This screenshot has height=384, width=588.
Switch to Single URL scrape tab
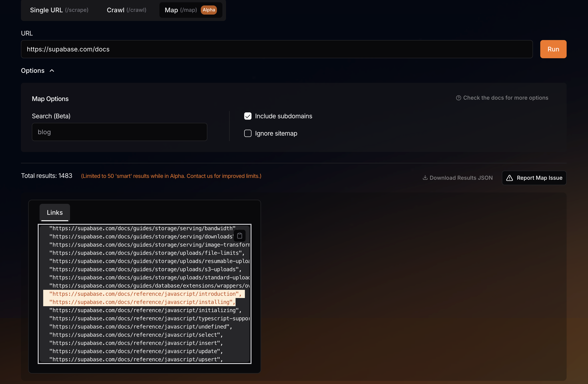click(59, 10)
